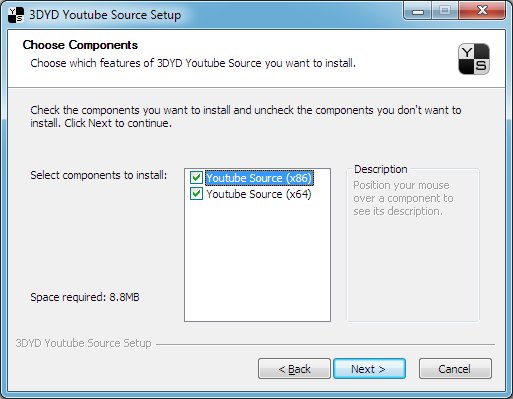
Task: Click the Choose Components heading
Action: [x=80, y=45]
